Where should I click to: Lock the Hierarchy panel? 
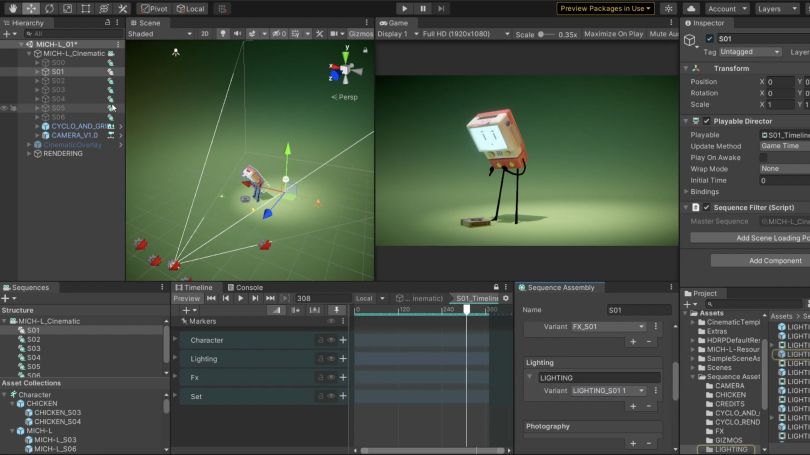[107, 23]
